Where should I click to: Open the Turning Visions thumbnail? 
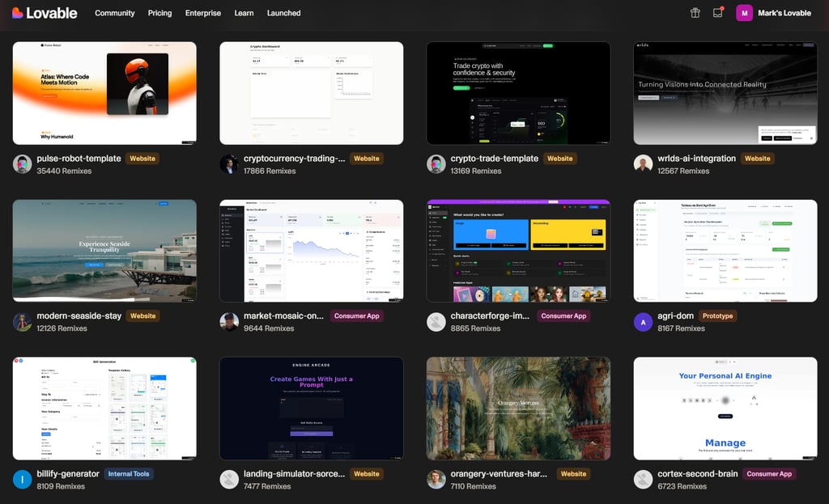725,93
